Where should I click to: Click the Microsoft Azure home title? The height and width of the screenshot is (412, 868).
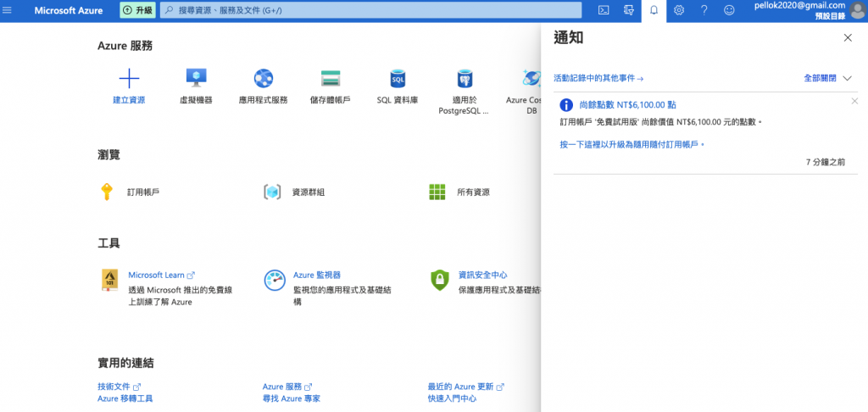point(70,10)
